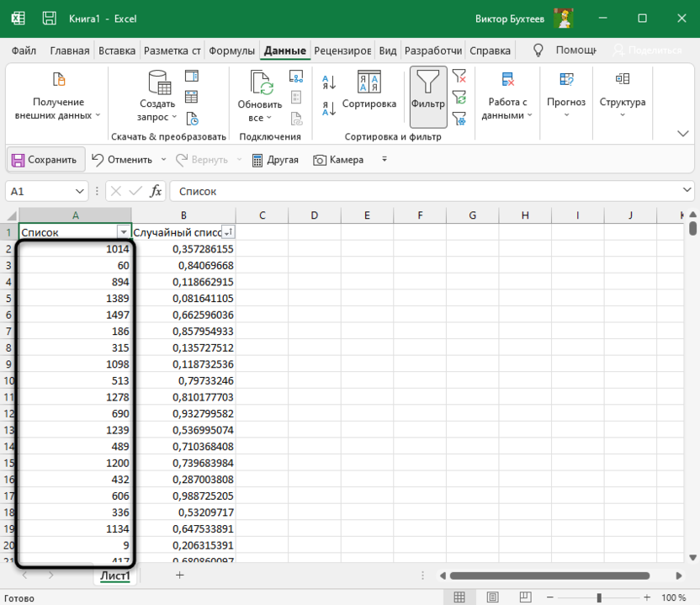Switch to Normal view icon
The image size is (700, 605).
pos(459,597)
